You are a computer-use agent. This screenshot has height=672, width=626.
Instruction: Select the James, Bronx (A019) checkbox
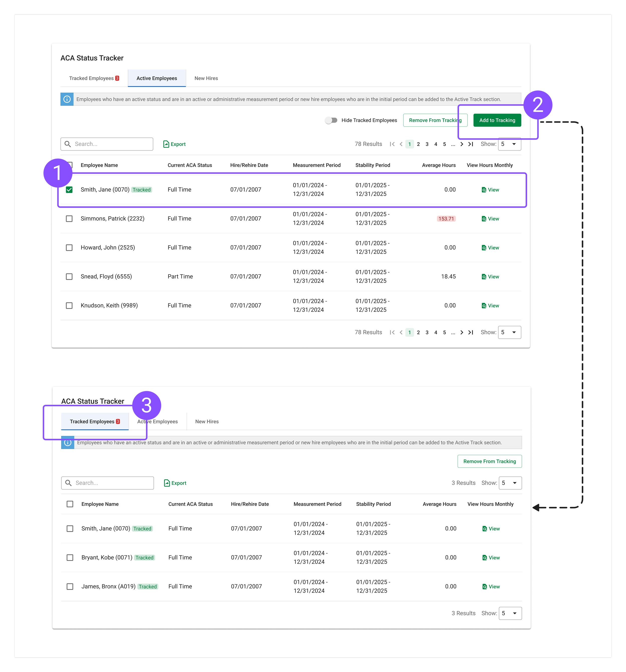(70, 586)
